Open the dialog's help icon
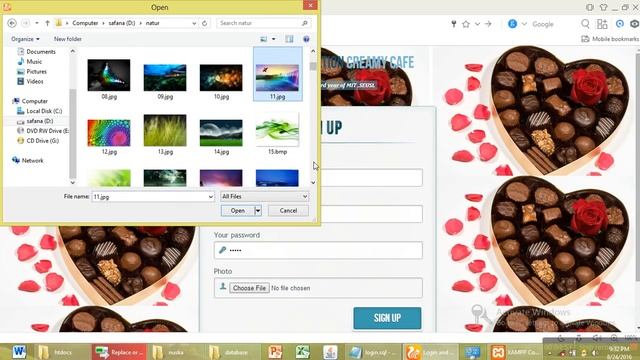 pos(306,39)
